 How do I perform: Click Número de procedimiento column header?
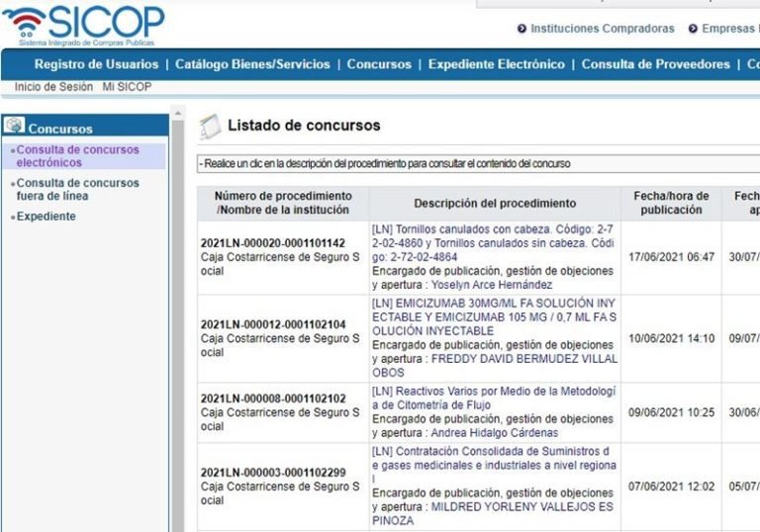click(283, 203)
